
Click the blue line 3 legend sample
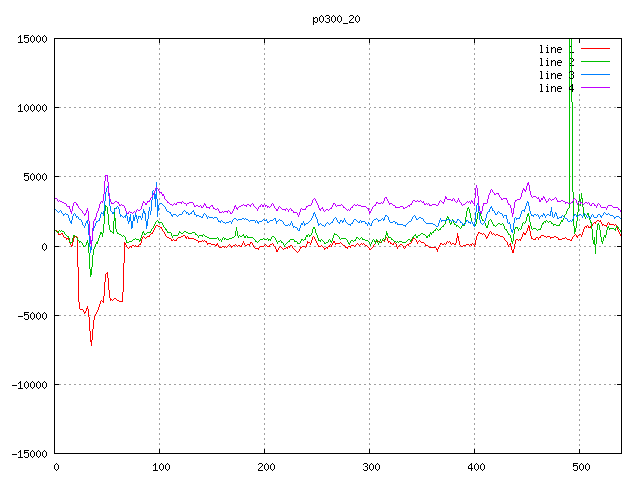tap(596, 75)
